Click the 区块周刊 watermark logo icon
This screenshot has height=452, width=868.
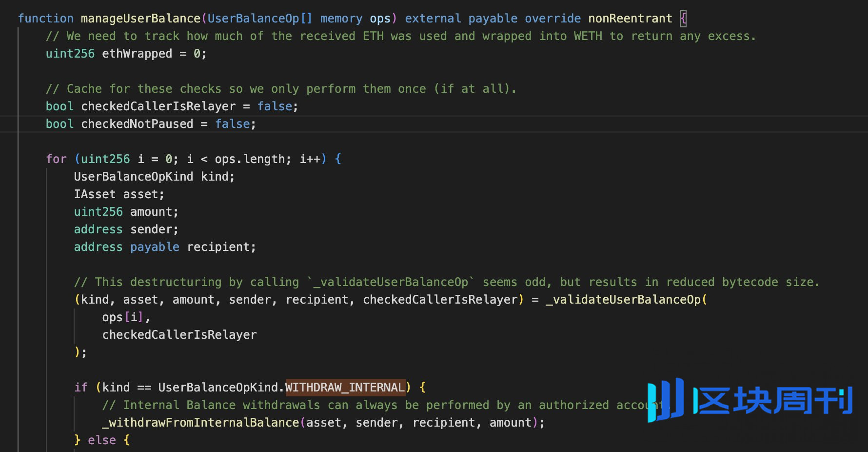pos(666,400)
